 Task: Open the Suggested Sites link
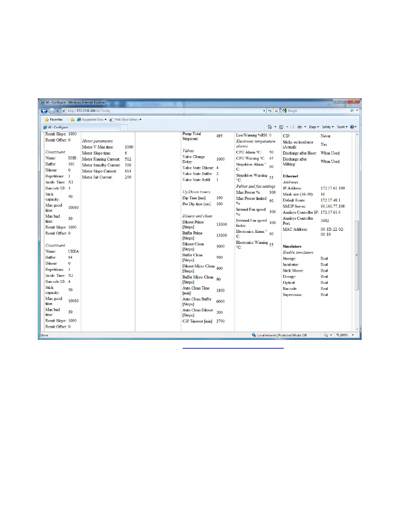pyautogui.click(x=92, y=120)
